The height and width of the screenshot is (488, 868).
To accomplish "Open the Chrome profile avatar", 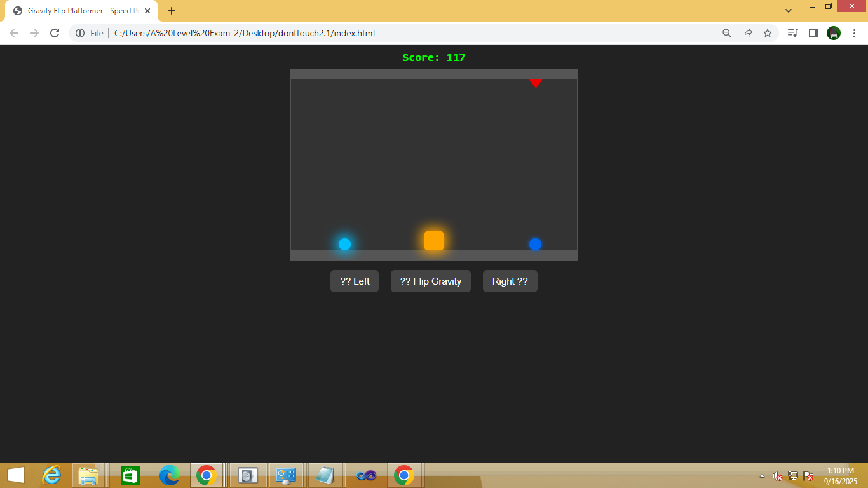I will [x=834, y=33].
